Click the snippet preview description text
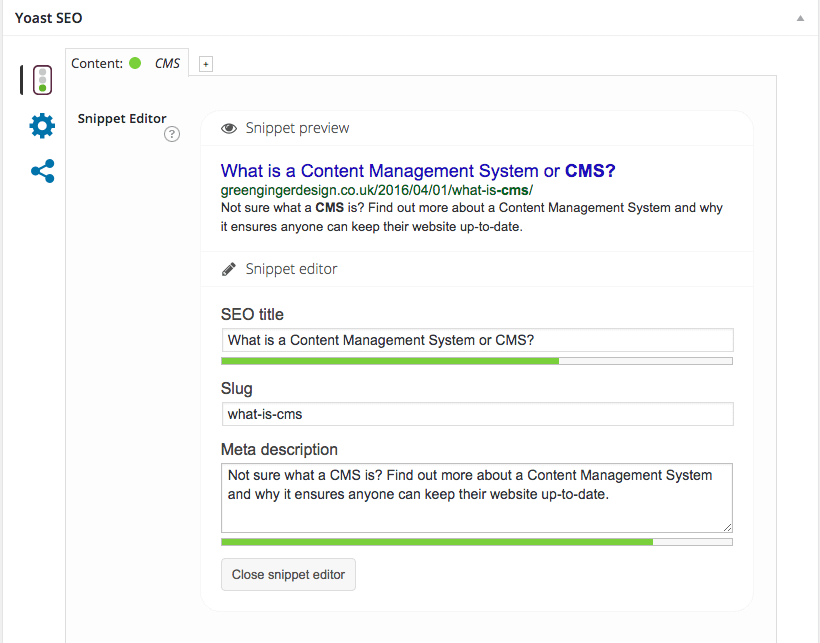Viewport: 820px width, 643px height. click(x=472, y=217)
